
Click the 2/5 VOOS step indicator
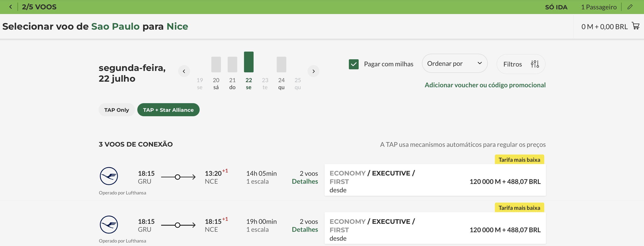[x=39, y=7]
